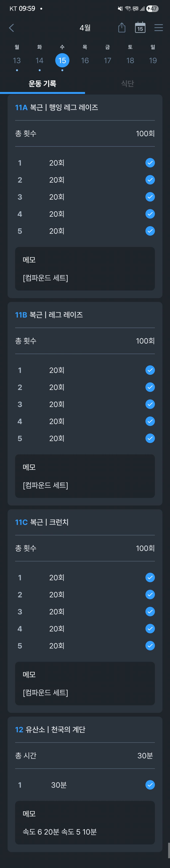Open the hamburger menu icon
Screen dimensions: 170x868
159,28
